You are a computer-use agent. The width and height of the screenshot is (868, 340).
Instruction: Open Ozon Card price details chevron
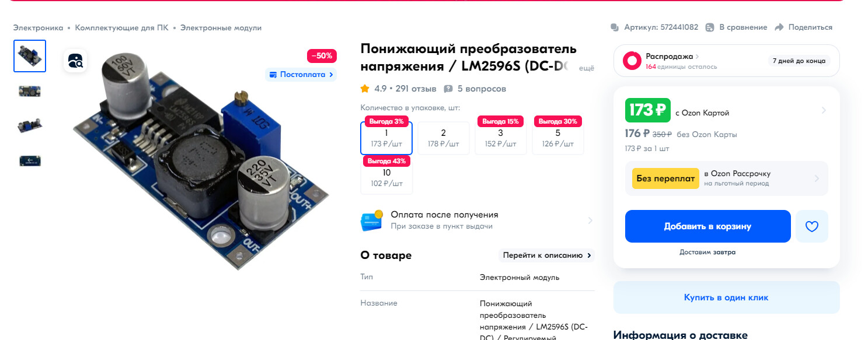tap(824, 110)
